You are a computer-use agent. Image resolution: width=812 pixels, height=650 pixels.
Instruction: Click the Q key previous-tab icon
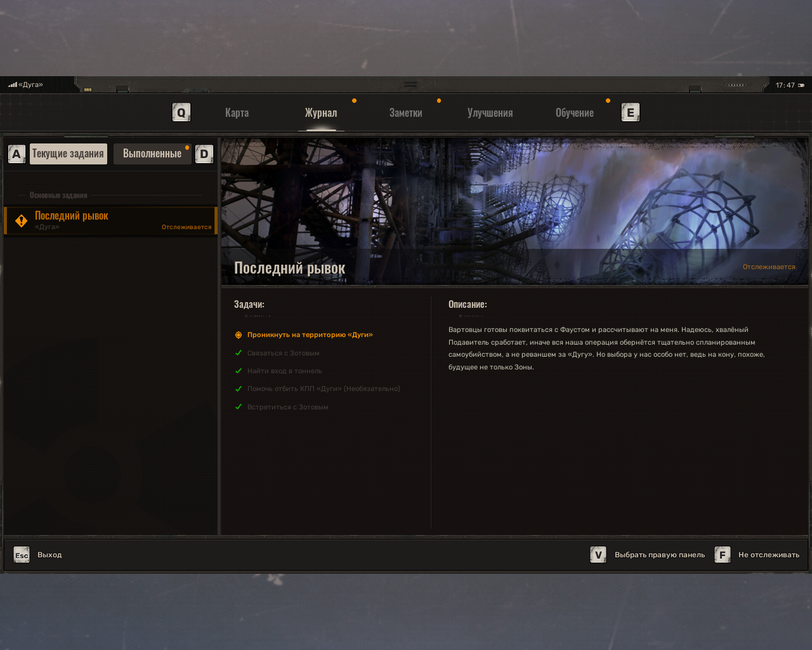(181, 112)
